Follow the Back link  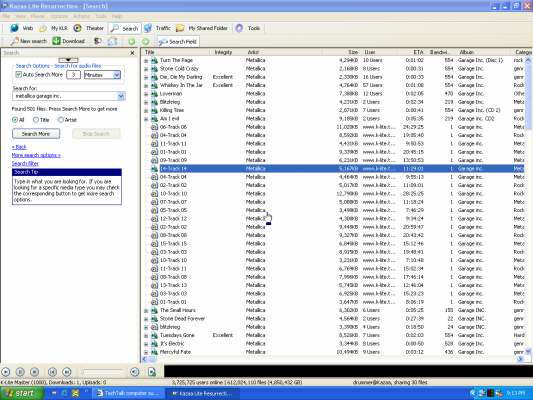pos(19,147)
